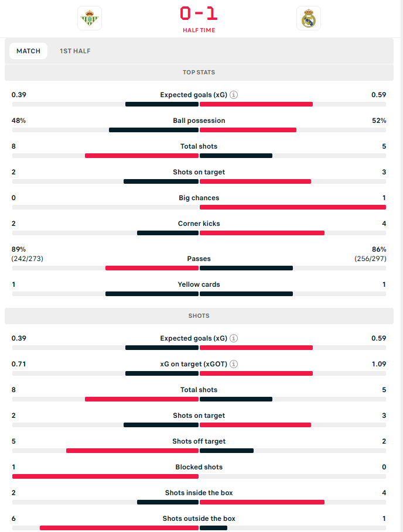Viewport: 403px width, 532px height.
Task: Click Betis pass accuracy figure (242/273)
Action: pyautogui.click(x=27, y=259)
